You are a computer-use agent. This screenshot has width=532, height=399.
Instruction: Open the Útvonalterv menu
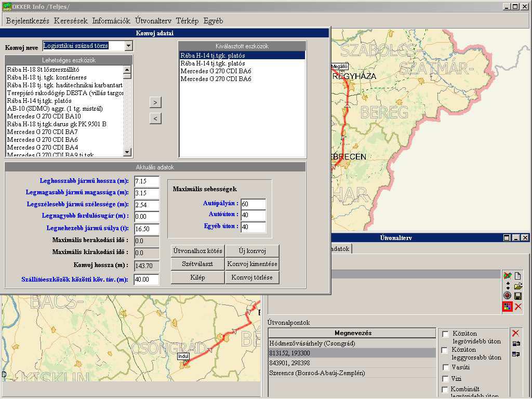pos(153,21)
